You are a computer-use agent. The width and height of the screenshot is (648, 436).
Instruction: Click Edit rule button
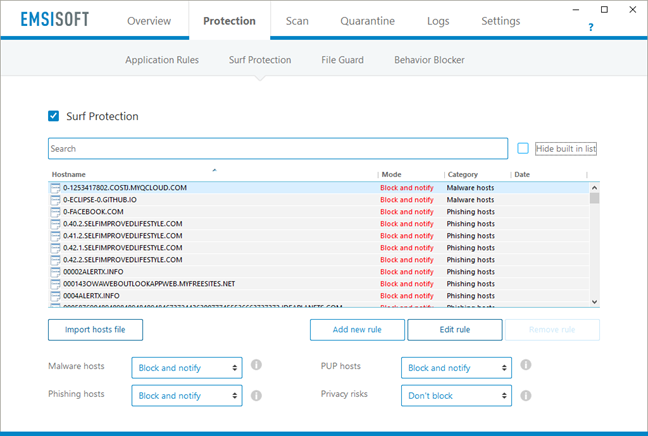pos(455,330)
